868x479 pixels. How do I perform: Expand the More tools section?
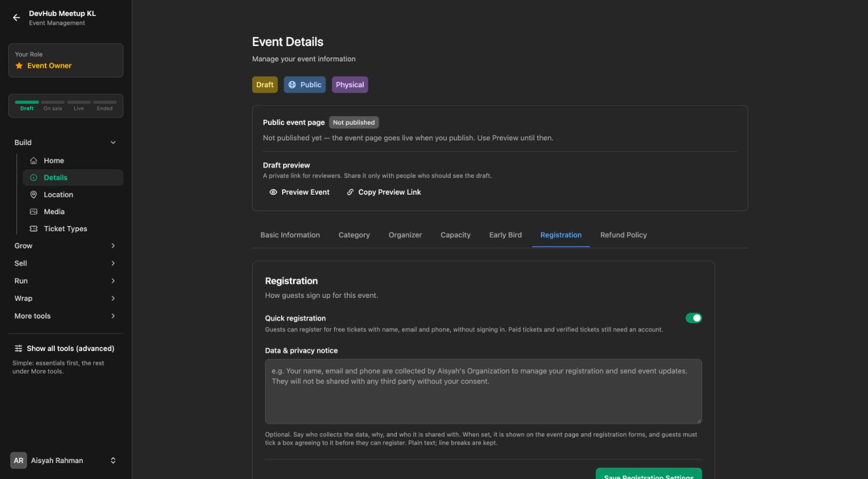66,316
